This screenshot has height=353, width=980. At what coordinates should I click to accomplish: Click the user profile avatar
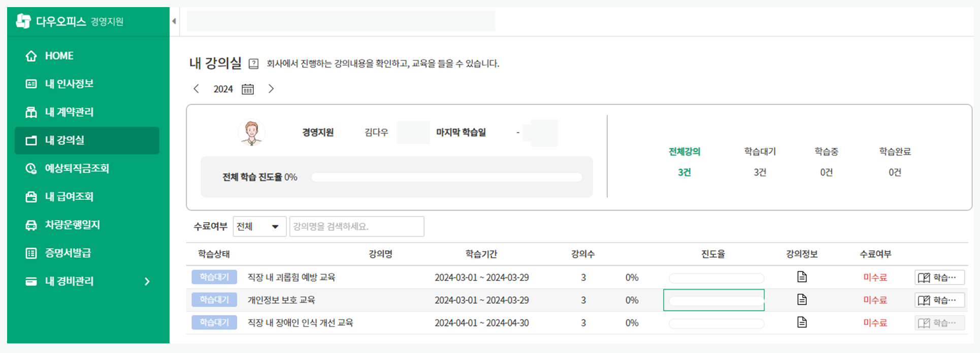pos(251,133)
